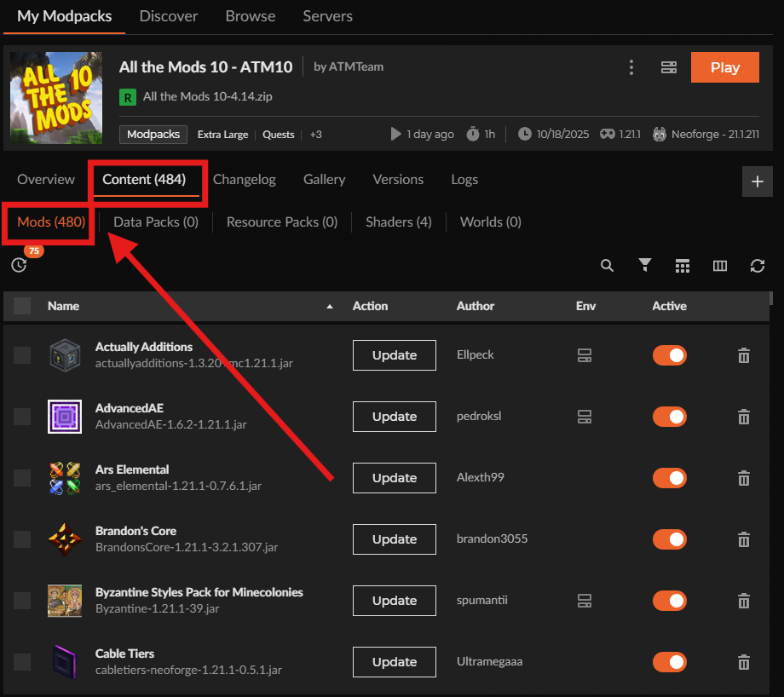Update Cable Tiers mod
The width and height of the screenshot is (784, 697).
pos(394,662)
